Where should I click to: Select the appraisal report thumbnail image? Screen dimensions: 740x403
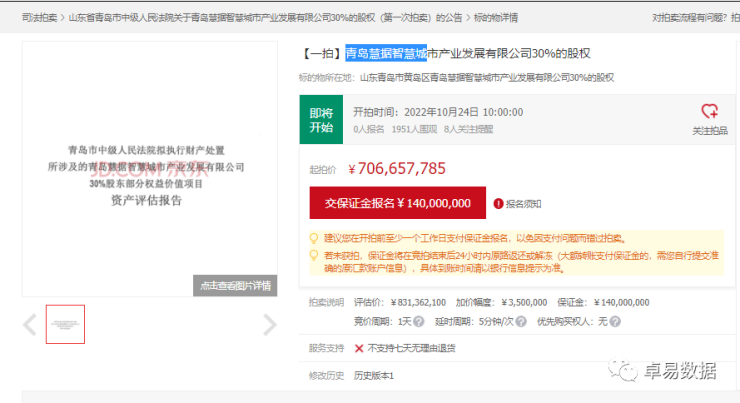coord(65,324)
